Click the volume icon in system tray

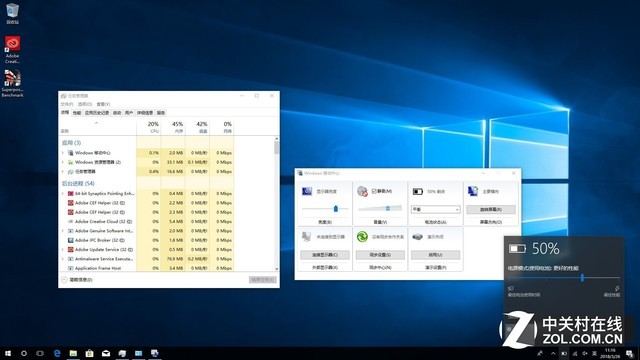pos(584,353)
